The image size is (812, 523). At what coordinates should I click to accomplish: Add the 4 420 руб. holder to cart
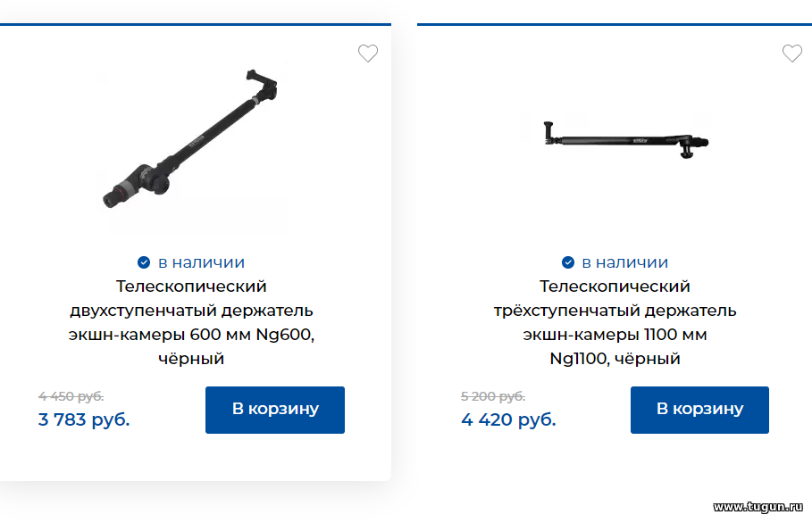(699, 410)
